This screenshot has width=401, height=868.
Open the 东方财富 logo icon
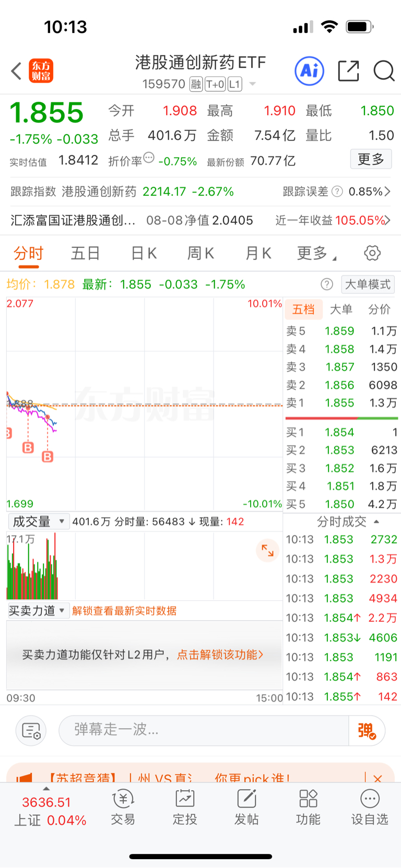click(x=41, y=71)
